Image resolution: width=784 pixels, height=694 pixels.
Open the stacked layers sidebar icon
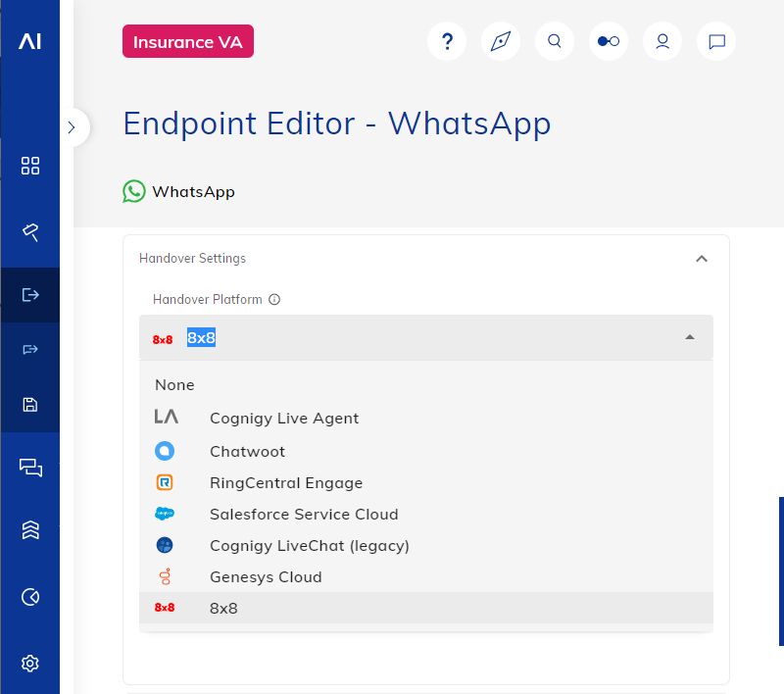click(30, 529)
